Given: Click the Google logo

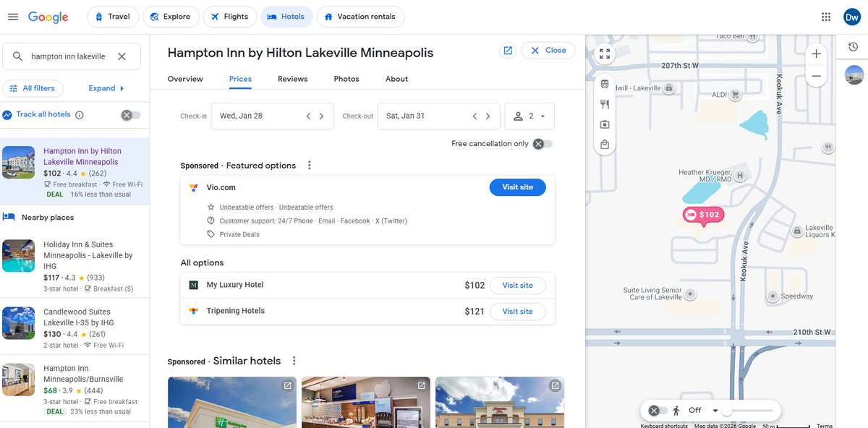Looking at the screenshot, I should pos(48,17).
